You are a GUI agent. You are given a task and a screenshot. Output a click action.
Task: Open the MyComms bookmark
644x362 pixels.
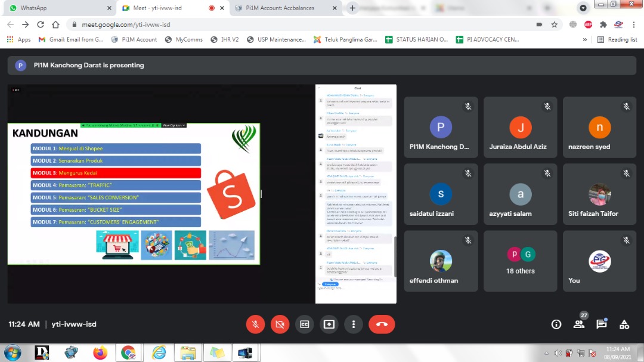184,39
